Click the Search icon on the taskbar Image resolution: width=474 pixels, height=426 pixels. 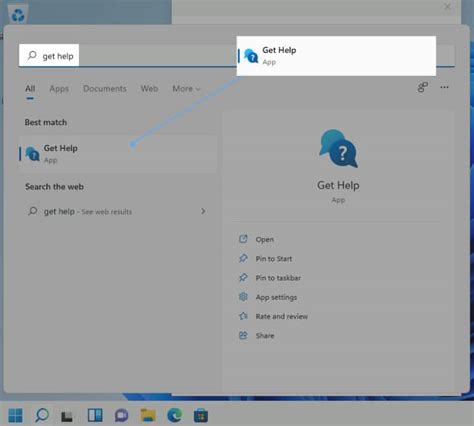(42, 415)
